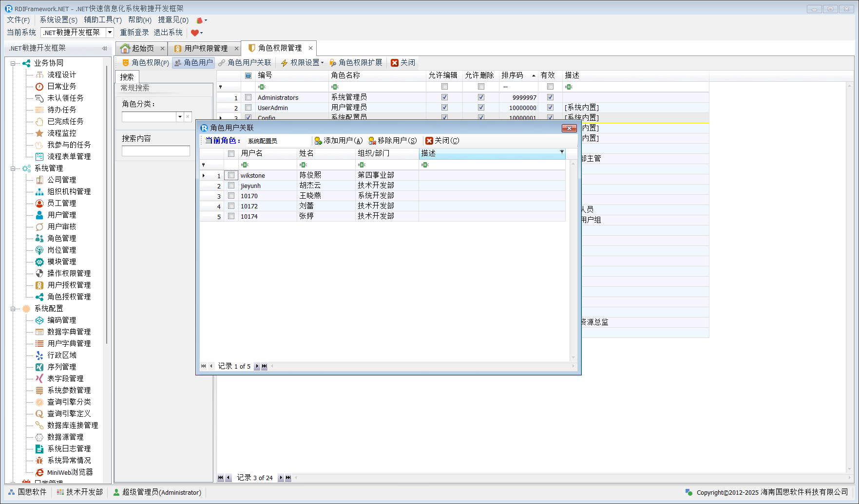Screen dimensions: 859x504
Task: Open the 当前系统 combo box dropdown
Action: click(x=110, y=33)
